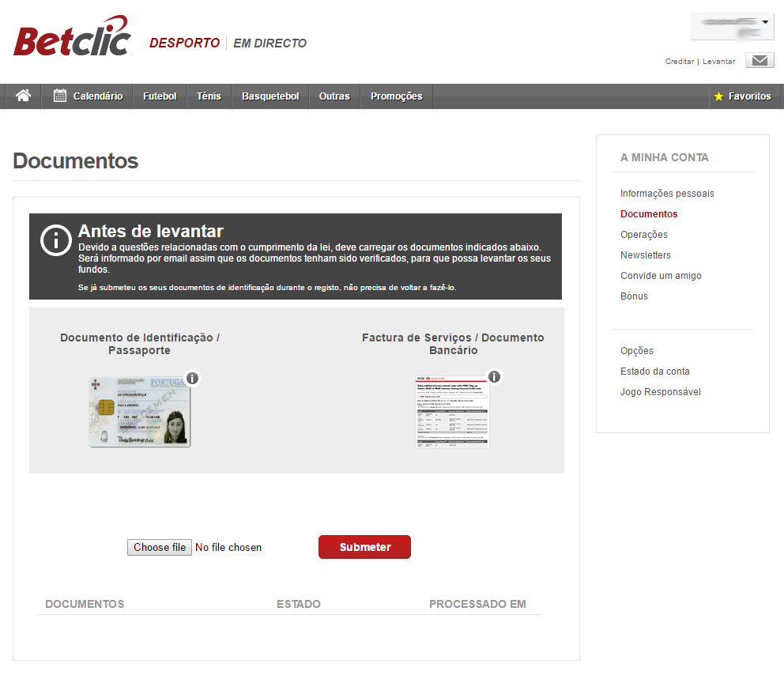Select the Ténis navigation item
The width and height of the screenshot is (784, 679).
[209, 96]
